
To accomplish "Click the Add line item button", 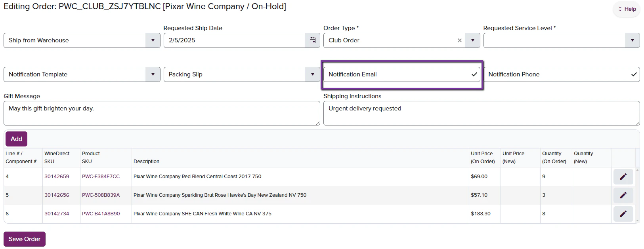I will pyautogui.click(x=16, y=139).
